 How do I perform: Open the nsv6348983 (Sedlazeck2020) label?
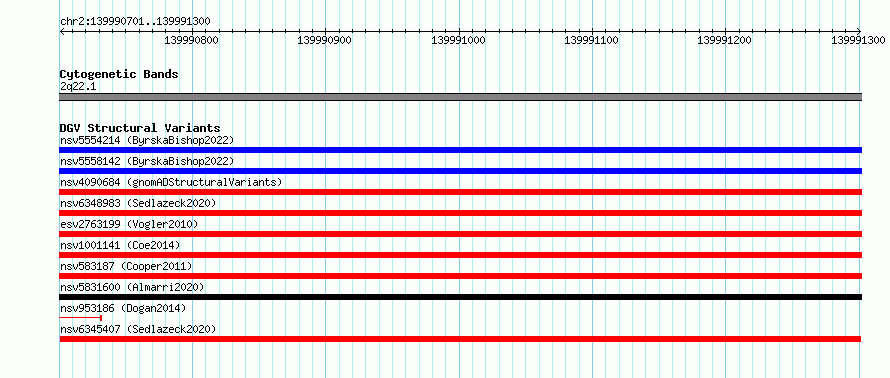pyautogui.click(x=138, y=203)
